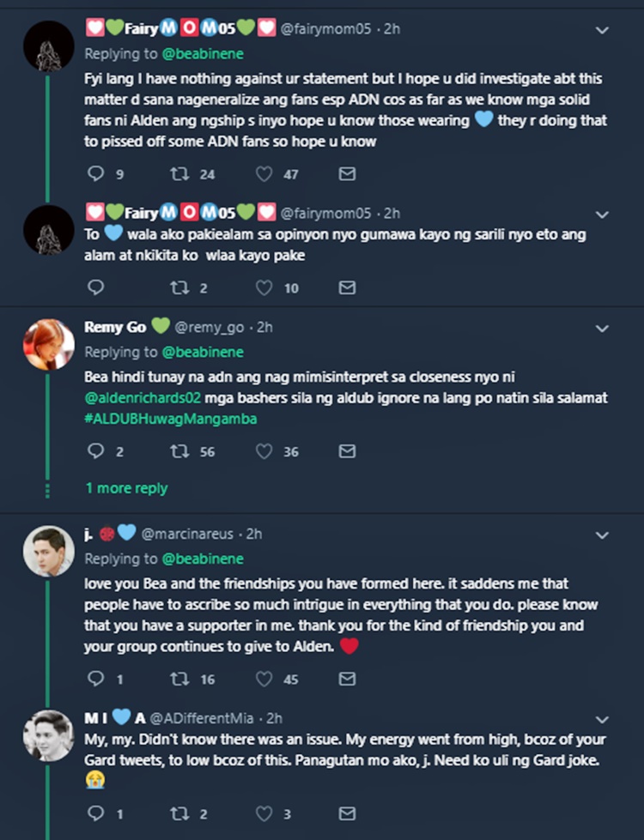This screenshot has height=840, width=644.
Task: Expand options chevron on Remy Go's tweet
Action: coord(602,329)
